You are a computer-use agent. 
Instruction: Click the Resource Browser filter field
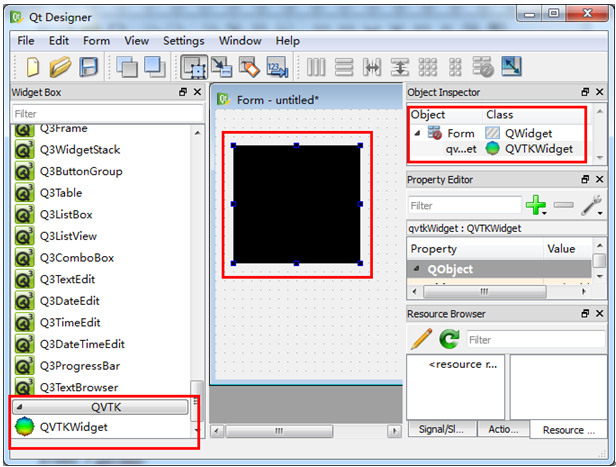click(x=536, y=340)
